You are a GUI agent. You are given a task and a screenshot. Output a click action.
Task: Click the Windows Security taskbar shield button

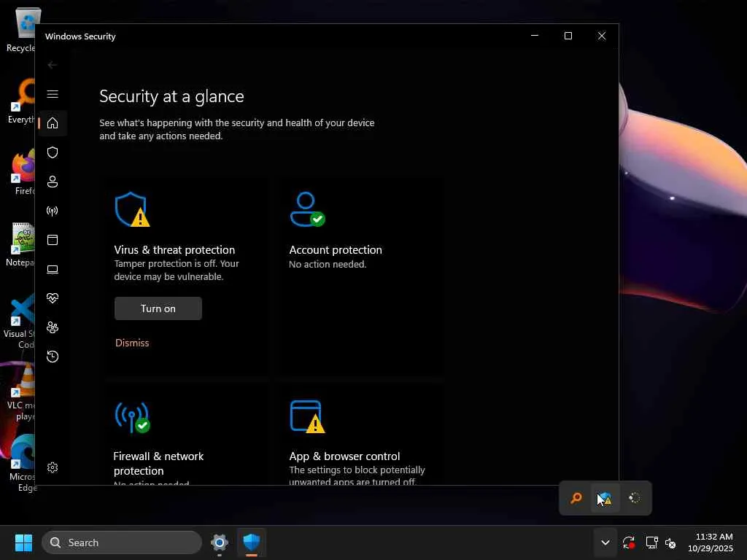click(x=252, y=542)
